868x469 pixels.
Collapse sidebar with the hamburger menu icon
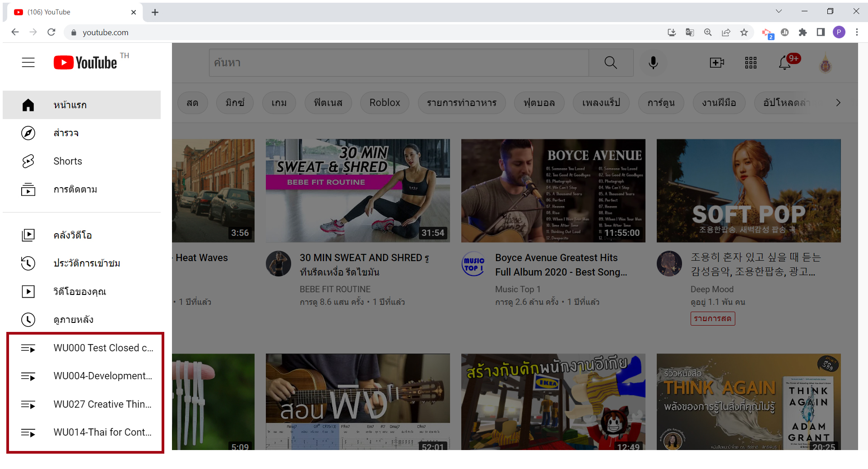(x=28, y=62)
